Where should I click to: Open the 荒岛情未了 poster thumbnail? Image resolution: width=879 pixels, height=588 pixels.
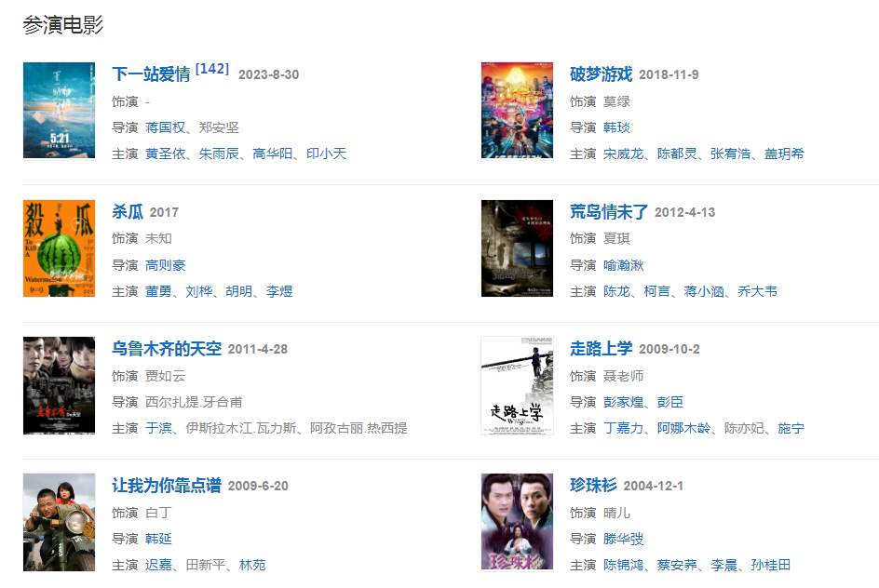tap(517, 248)
